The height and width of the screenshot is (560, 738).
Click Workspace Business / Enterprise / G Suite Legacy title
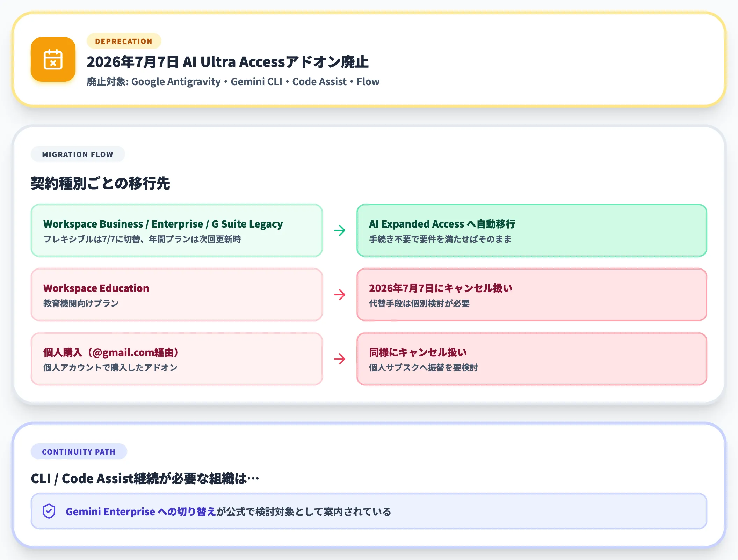pyautogui.click(x=163, y=224)
